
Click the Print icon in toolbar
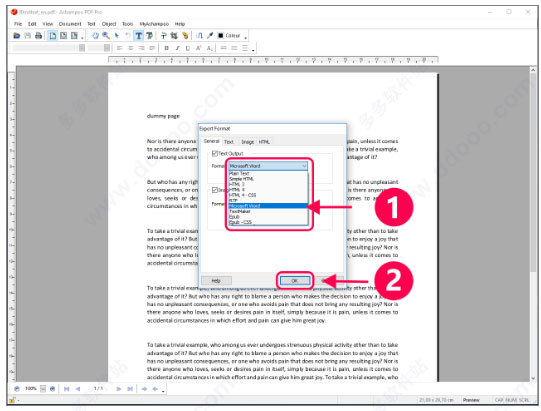click(x=38, y=36)
